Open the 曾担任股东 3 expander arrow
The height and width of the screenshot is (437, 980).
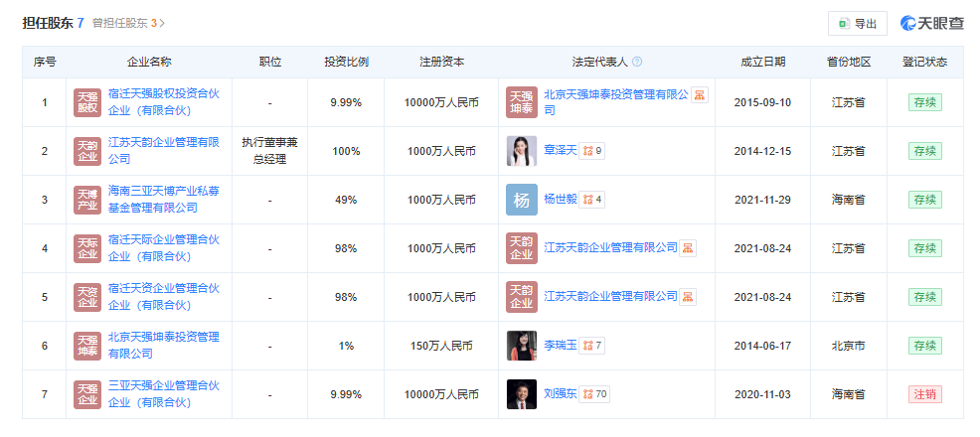(x=162, y=23)
